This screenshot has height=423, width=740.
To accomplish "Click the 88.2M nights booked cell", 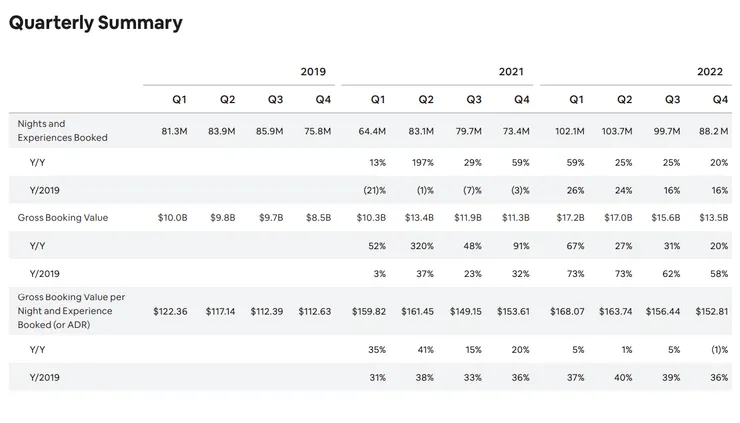I will coord(713,131).
